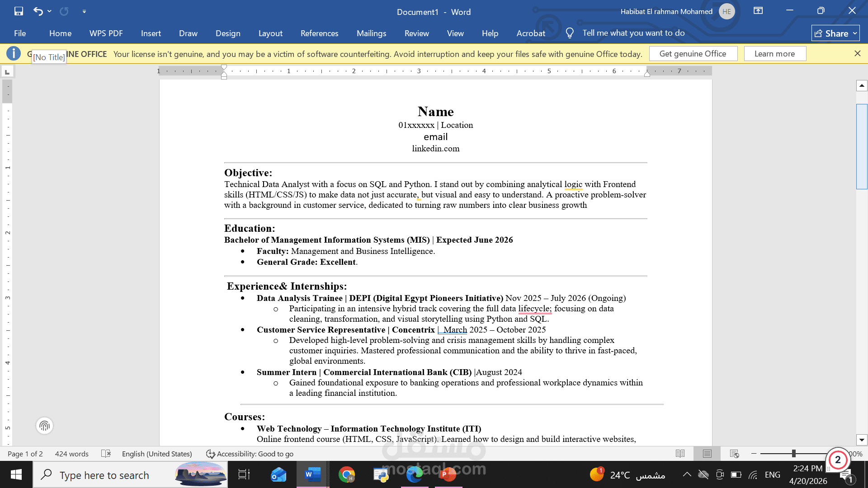This screenshot has width=868, height=488.
Task: Switch to the Insert tab
Action: coord(151,33)
